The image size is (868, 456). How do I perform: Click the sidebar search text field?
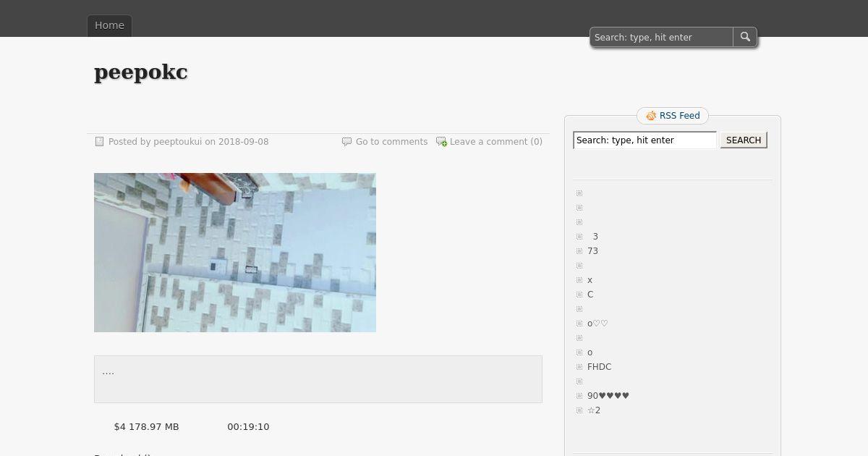coord(645,140)
